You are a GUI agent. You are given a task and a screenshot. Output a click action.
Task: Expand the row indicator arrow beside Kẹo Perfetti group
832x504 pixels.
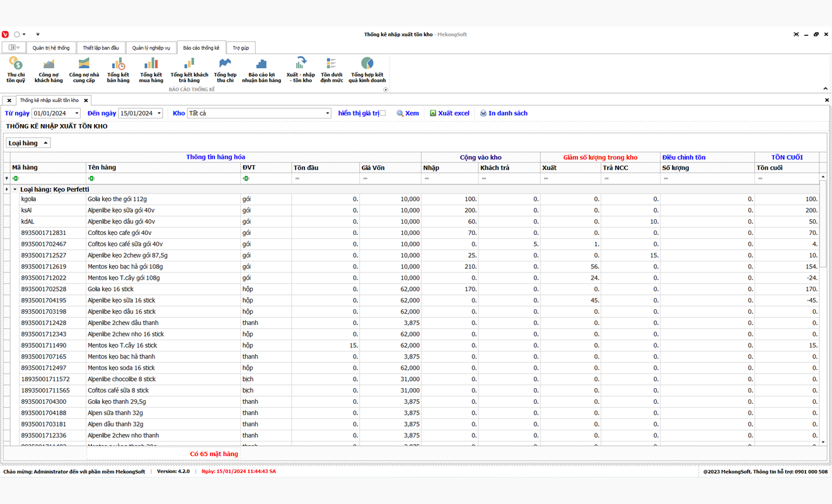click(7, 189)
